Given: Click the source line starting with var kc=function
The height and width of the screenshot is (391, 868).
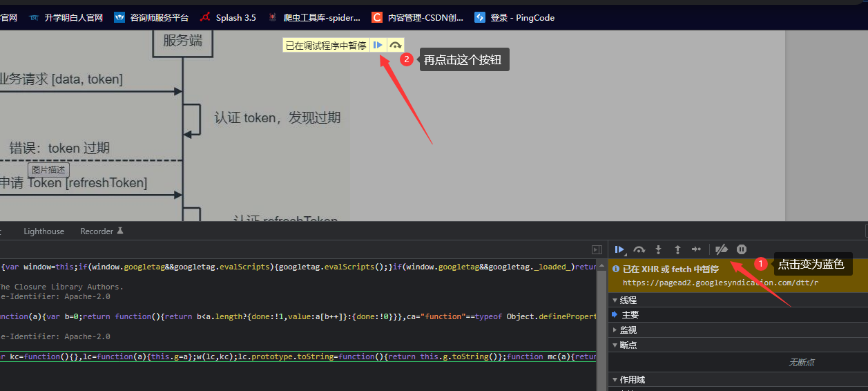Looking at the screenshot, I should (298, 356).
